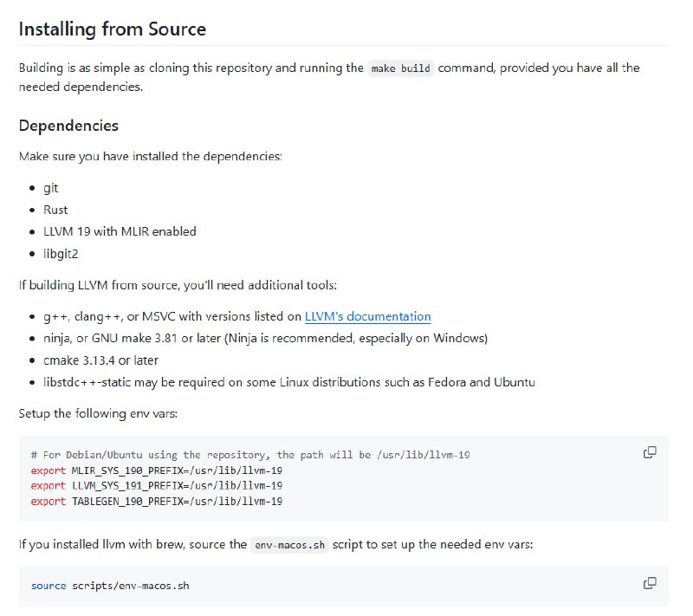Click the Installing from Source heading
The width and height of the screenshot is (693, 616).
coord(113,29)
